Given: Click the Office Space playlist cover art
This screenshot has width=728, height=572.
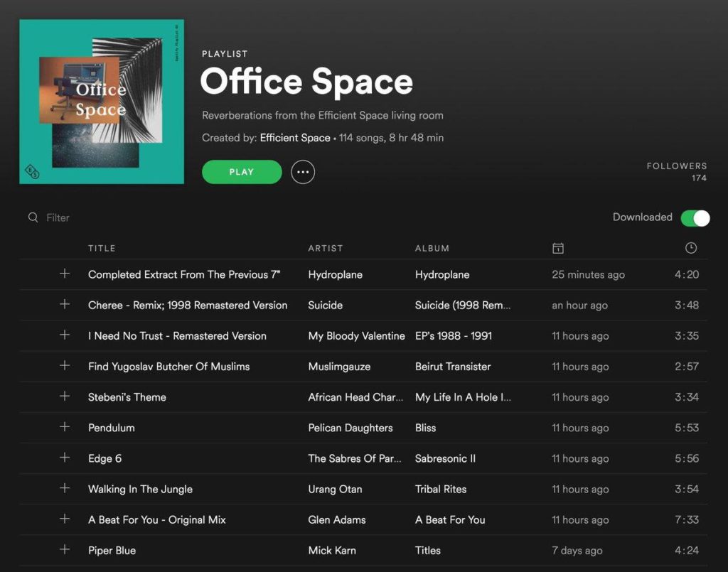Looking at the screenshot, I should pyautogui.click(x=102, y=102).
